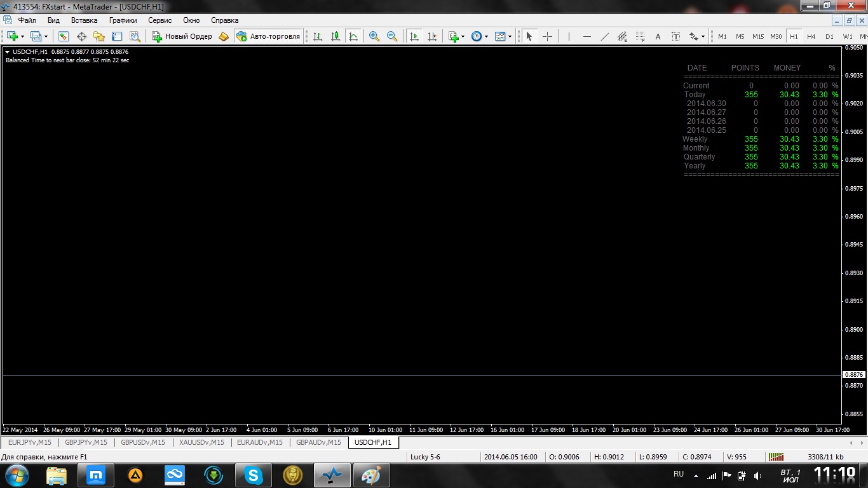The width and height of the screenshot is (868, 488).
Task: Open the chart templates icon
Action: click(500, 36)
